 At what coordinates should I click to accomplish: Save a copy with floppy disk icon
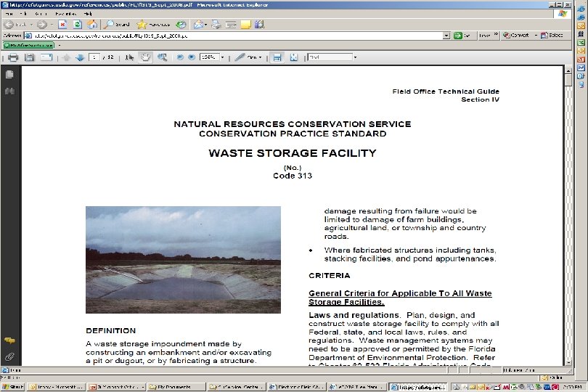tap(29, 57)
